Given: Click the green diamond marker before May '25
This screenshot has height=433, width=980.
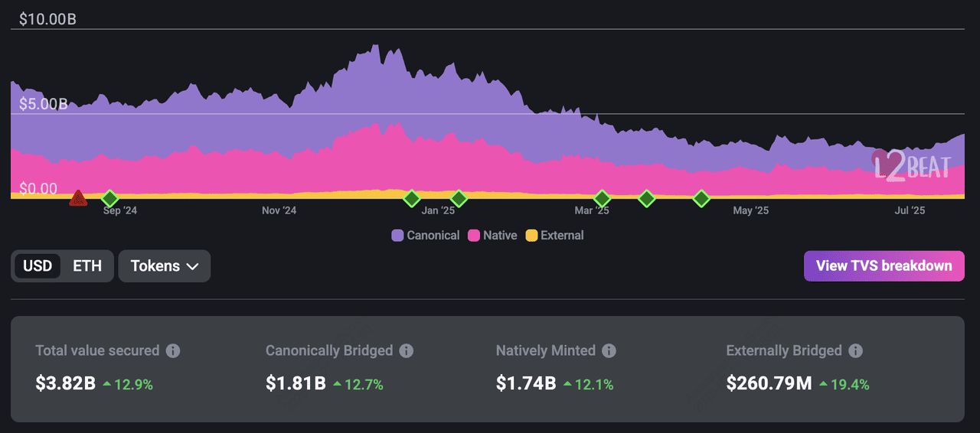Looking at the screenshot, I should coord(701,199).
